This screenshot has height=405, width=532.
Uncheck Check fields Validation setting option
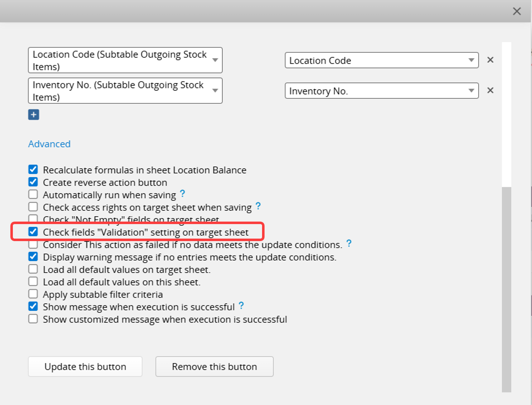click(33, 232)
